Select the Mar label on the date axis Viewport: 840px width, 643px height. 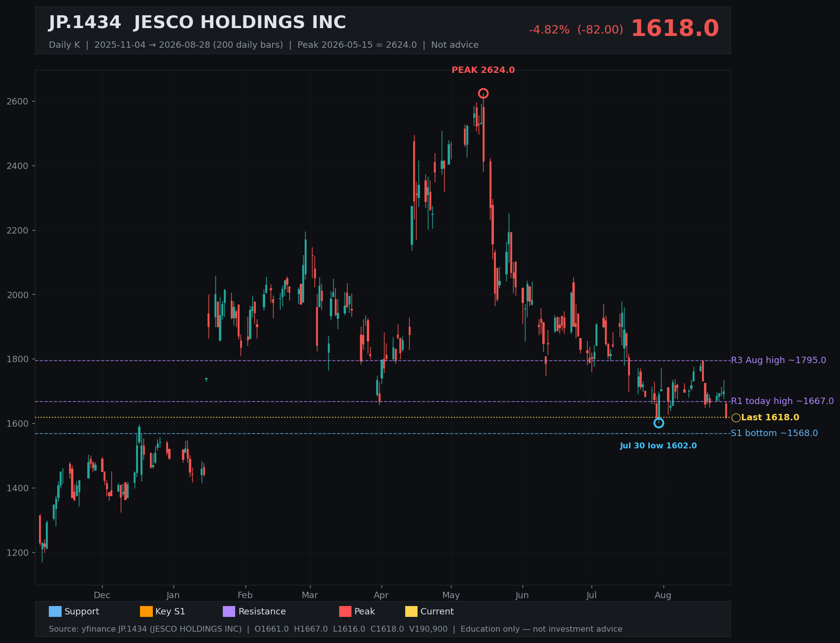click(310, 595)
